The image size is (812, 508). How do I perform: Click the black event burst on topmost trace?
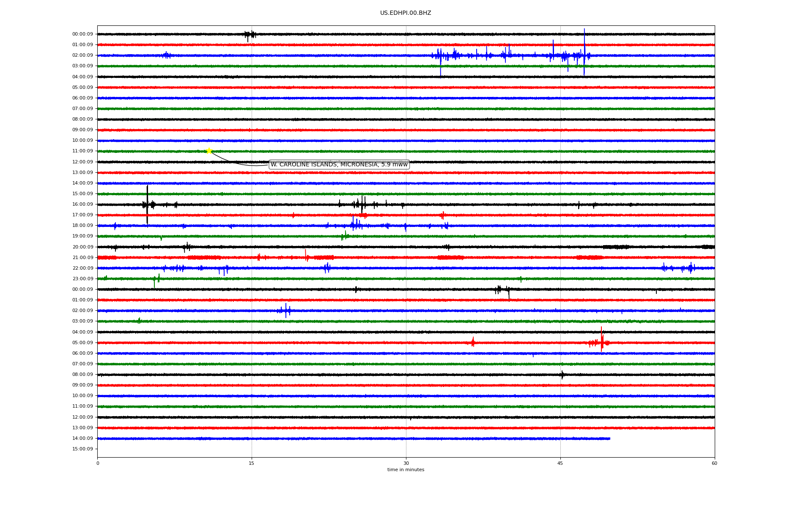250,35
